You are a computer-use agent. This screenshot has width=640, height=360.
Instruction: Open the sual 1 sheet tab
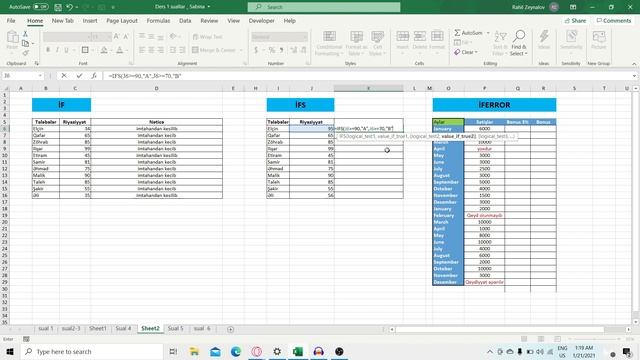coord(46,329)
